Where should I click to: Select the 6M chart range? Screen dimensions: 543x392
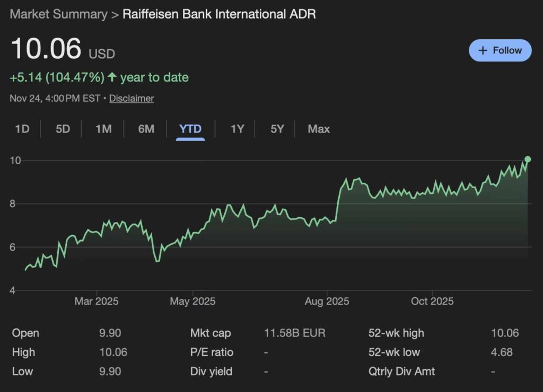click(146, 129)
